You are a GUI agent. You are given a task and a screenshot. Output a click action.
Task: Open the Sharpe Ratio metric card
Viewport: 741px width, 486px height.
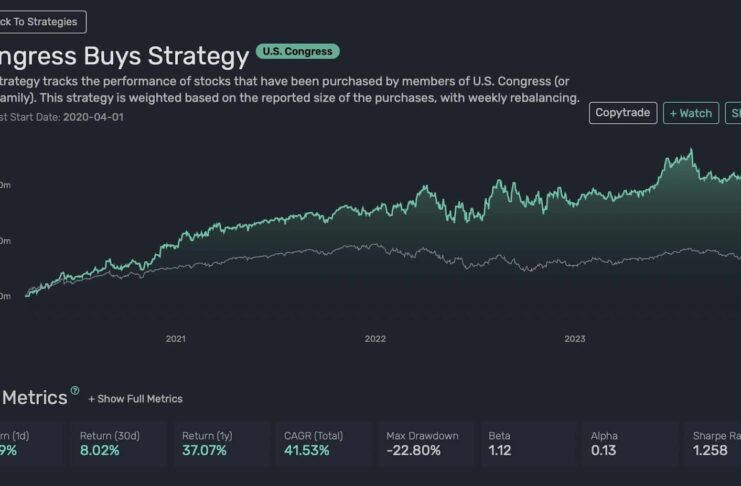coord(715,444)
